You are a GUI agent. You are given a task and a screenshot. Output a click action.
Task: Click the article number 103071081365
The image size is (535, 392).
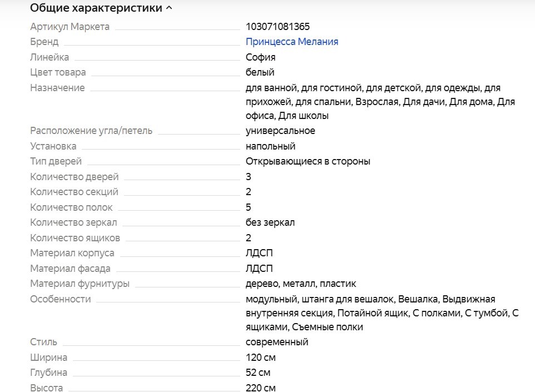point(278,26)
